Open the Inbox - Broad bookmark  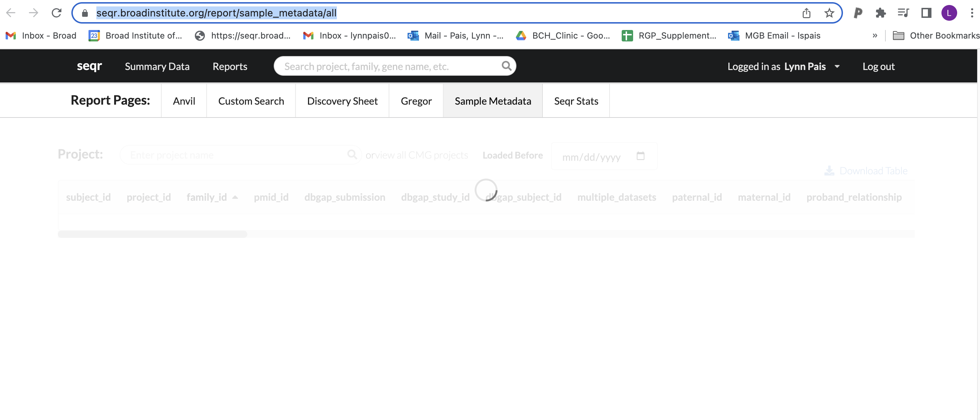[x=41, y=35]
